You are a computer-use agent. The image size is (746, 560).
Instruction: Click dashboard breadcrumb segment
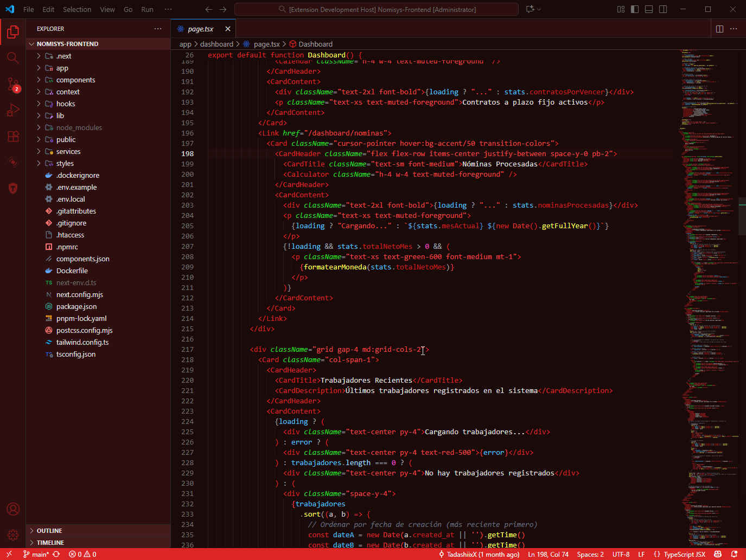click(x=216, y=44)
